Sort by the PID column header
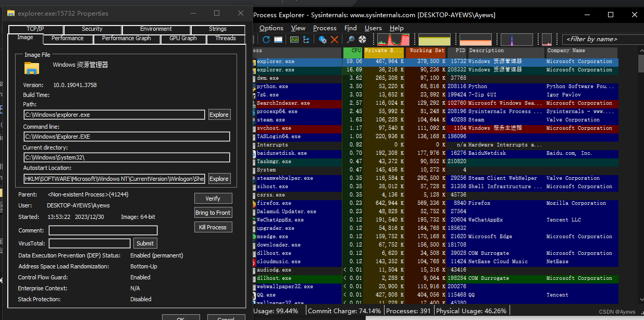Image resolution: width=644 pixels, height=320 pixels. 457,52
